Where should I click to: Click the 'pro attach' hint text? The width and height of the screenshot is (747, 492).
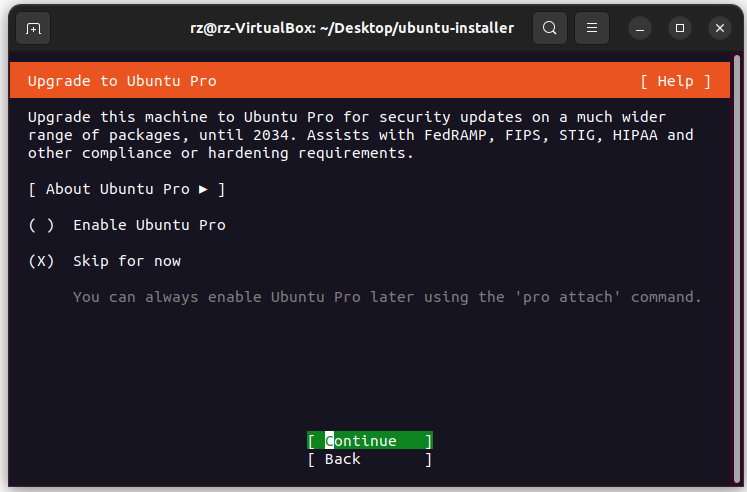pos(388,297)
